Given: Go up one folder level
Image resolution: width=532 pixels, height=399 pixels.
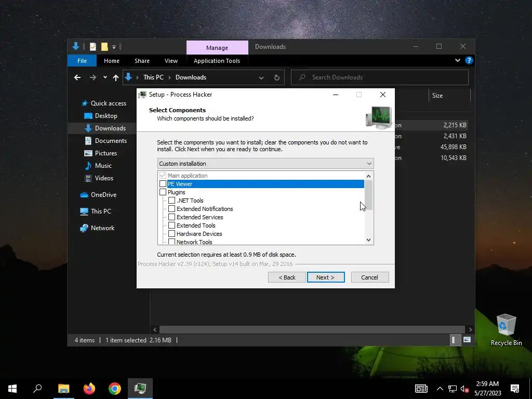Looking at the screenshot, I should pyautogui.click(x=116, y=78).
